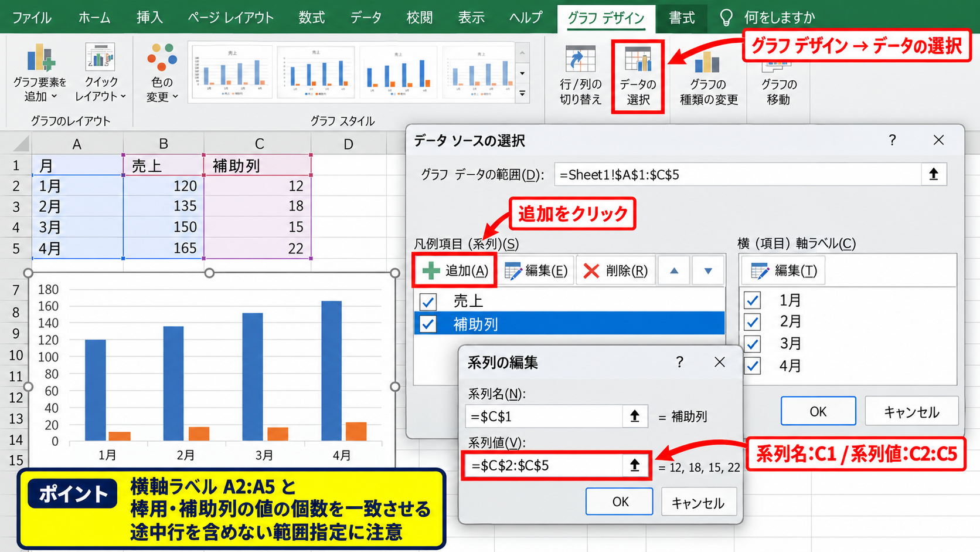
Task: Switch to the 書式 tab
Action: tap(682, 18)
